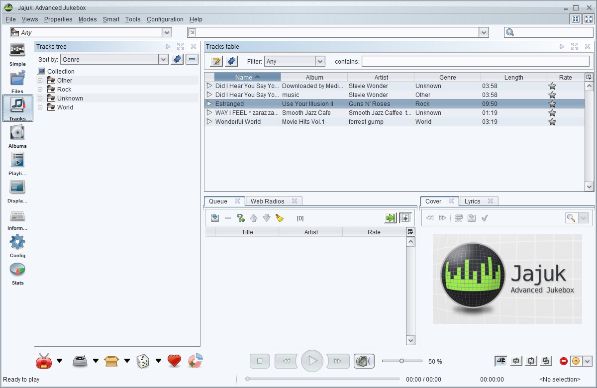Click the red heart best-of icon
The image size is (597, 388).
tap(174, 361)
